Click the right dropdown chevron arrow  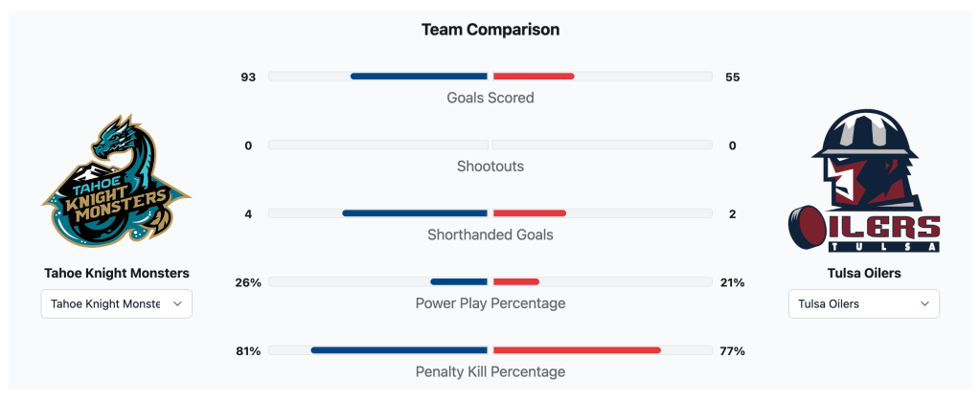point(924,303)
